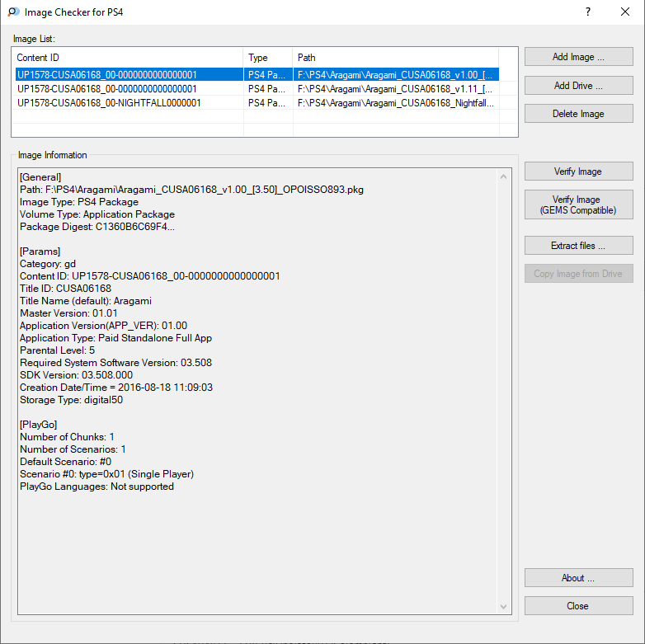Click the Required System Software Version line
This screenshot has height=644, width=645.
pyautogui.click(x=116, y=362)
